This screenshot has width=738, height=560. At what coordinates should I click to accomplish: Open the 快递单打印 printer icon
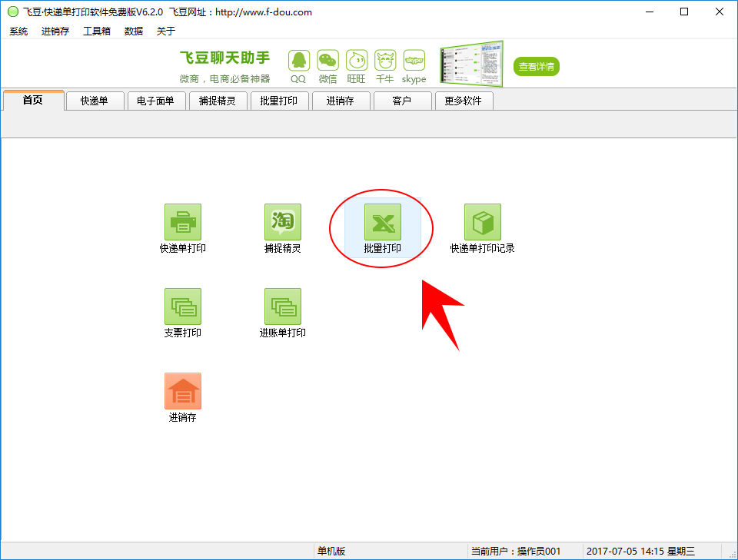(x=183, y=222)
